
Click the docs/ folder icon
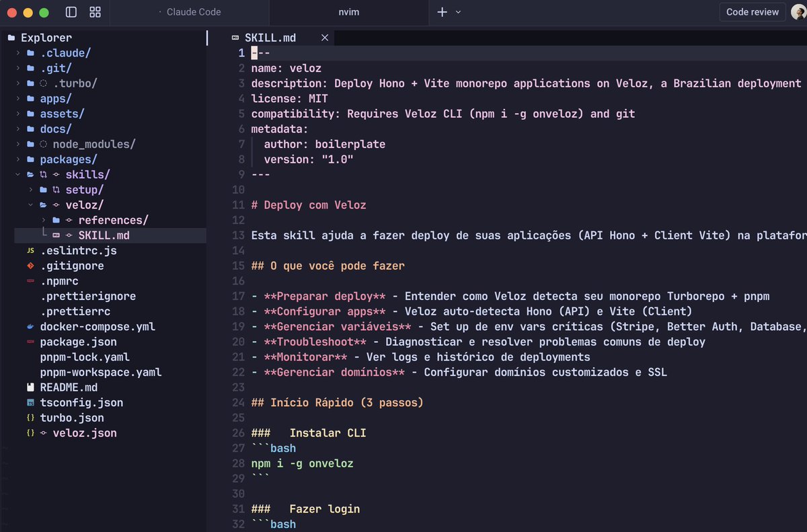coord(31,129)
